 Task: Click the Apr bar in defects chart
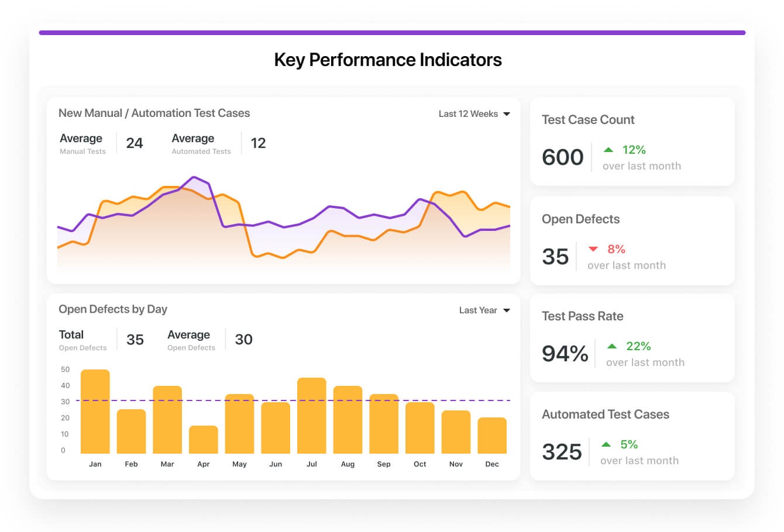(204, 440)
